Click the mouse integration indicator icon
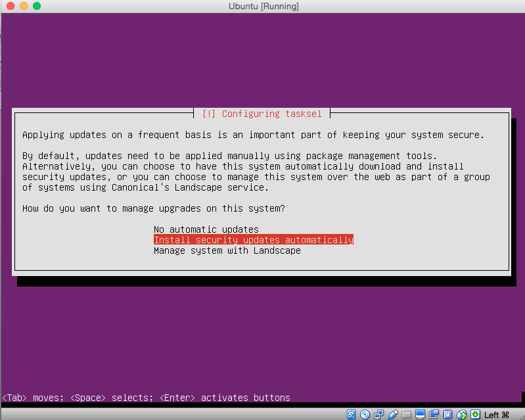This screenshot has width=525, height=420. click(x=461, y=415)
